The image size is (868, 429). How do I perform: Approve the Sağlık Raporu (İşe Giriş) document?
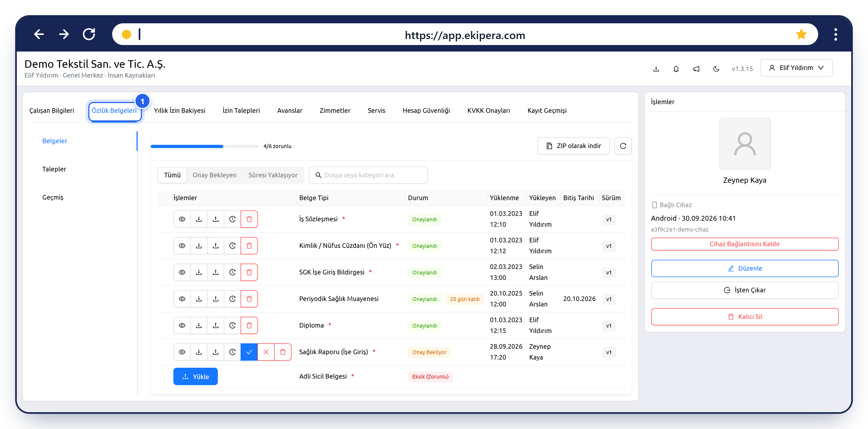[x=249, y=352]
